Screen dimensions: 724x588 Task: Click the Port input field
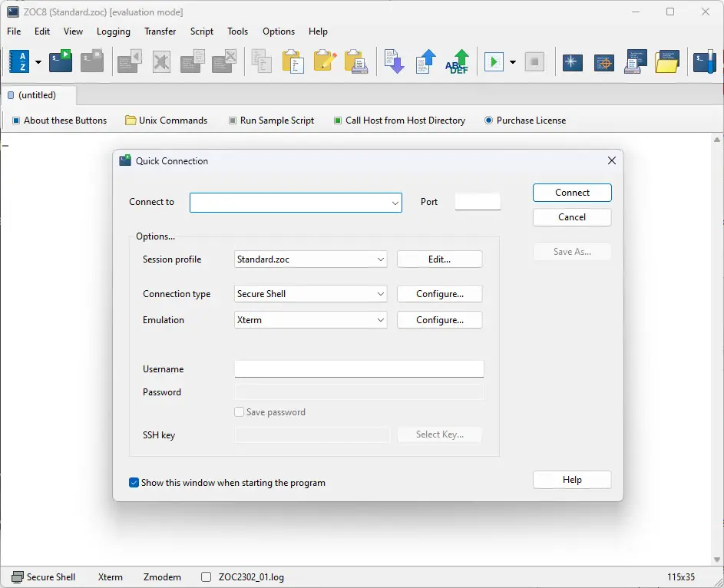point(478,202)
